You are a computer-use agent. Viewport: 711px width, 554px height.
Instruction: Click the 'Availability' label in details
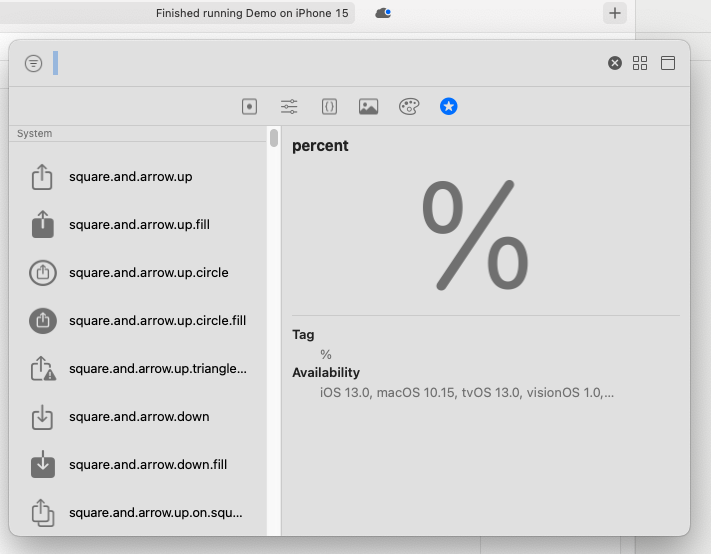[x=326, y=373]
